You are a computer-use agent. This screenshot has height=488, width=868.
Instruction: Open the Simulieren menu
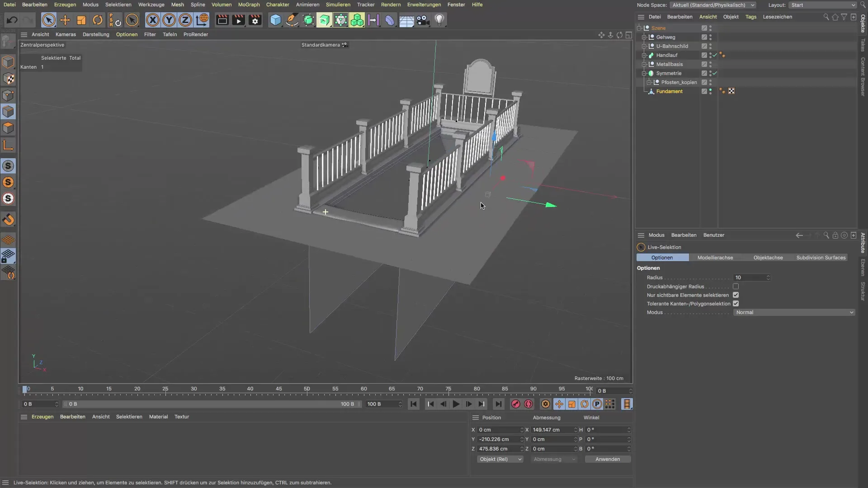click(338, 5)
